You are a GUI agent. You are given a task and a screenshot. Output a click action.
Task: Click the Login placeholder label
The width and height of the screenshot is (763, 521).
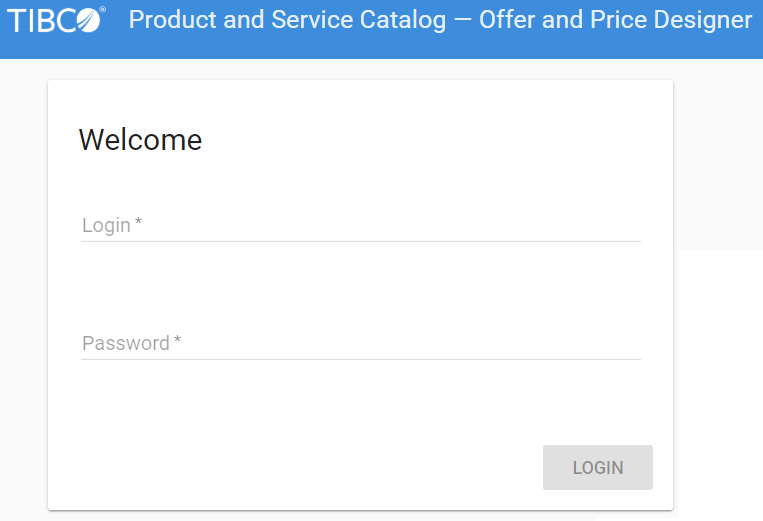tap(106, 225)
